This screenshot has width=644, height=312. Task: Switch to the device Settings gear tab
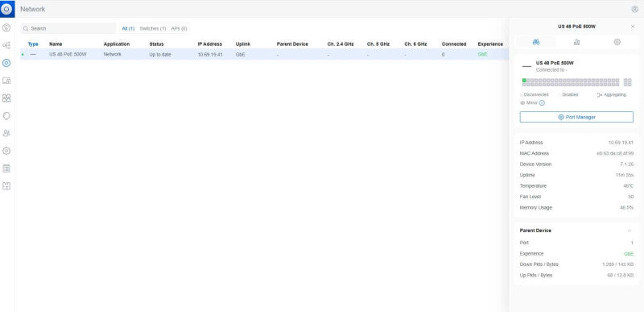click(617, 42)
